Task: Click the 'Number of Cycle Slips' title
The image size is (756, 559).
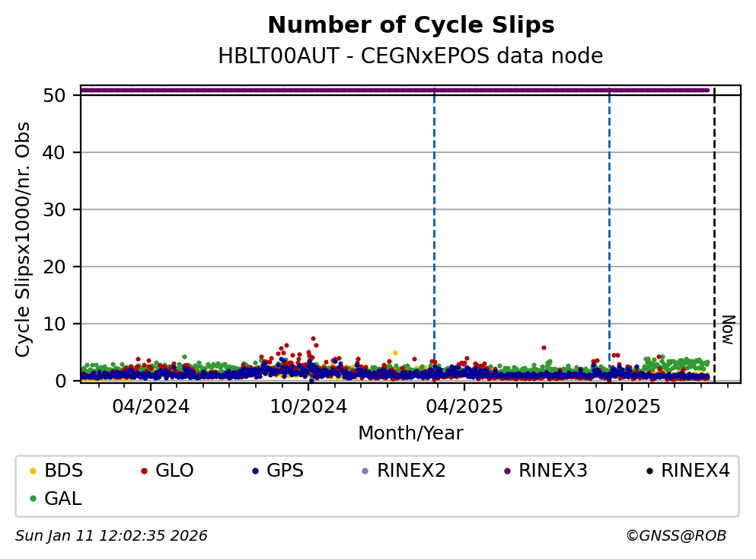Action: [x=411, y=26]
